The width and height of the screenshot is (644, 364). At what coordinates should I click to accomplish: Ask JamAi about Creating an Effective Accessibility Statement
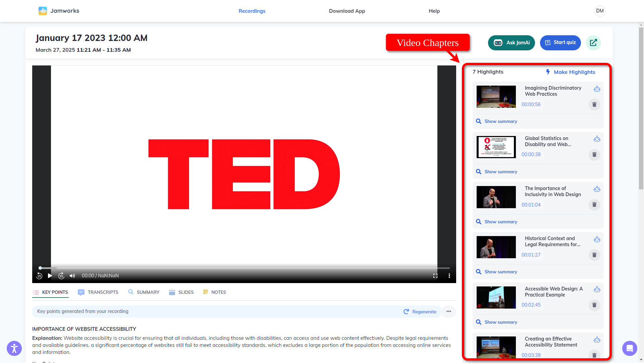click(x=597, y=340)
